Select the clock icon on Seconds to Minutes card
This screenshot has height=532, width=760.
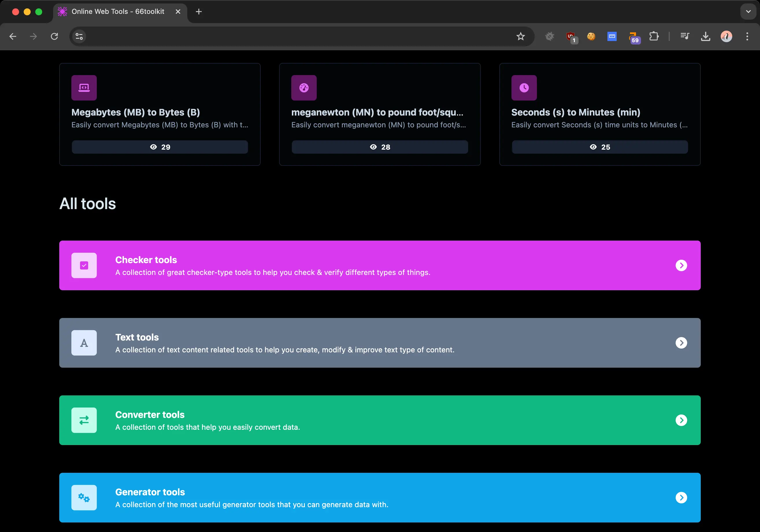click(x=523, y=87)
